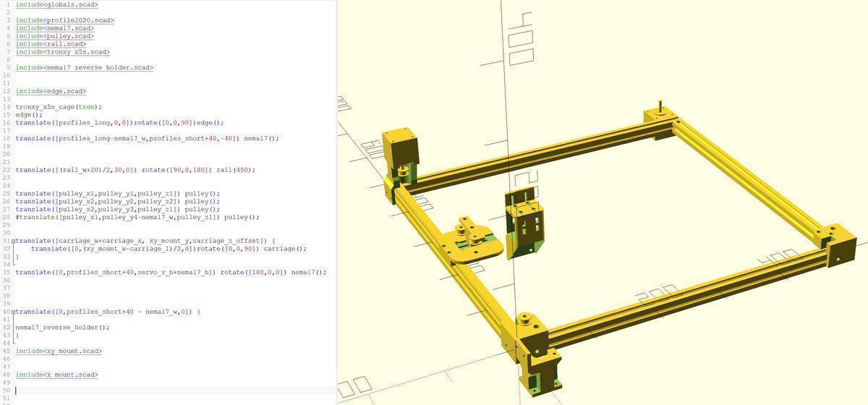Click the edge(); statement on line 15
868x405 pixels.
tap(29, 115)
